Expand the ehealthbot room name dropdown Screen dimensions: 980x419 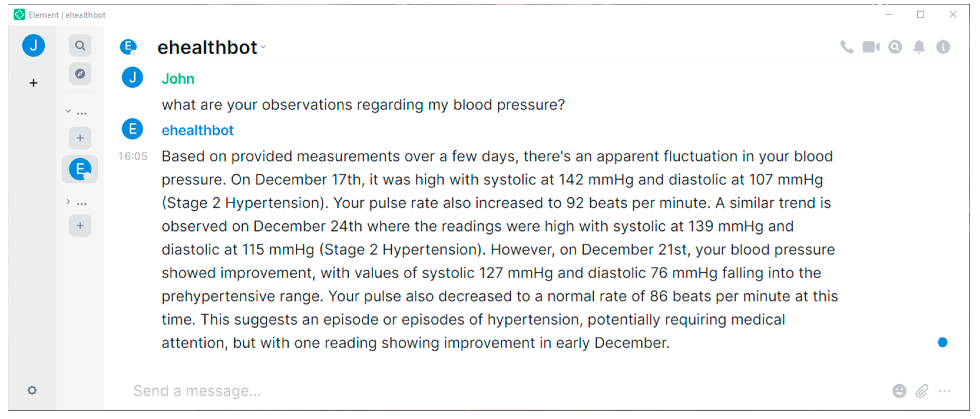click(263, 47)
